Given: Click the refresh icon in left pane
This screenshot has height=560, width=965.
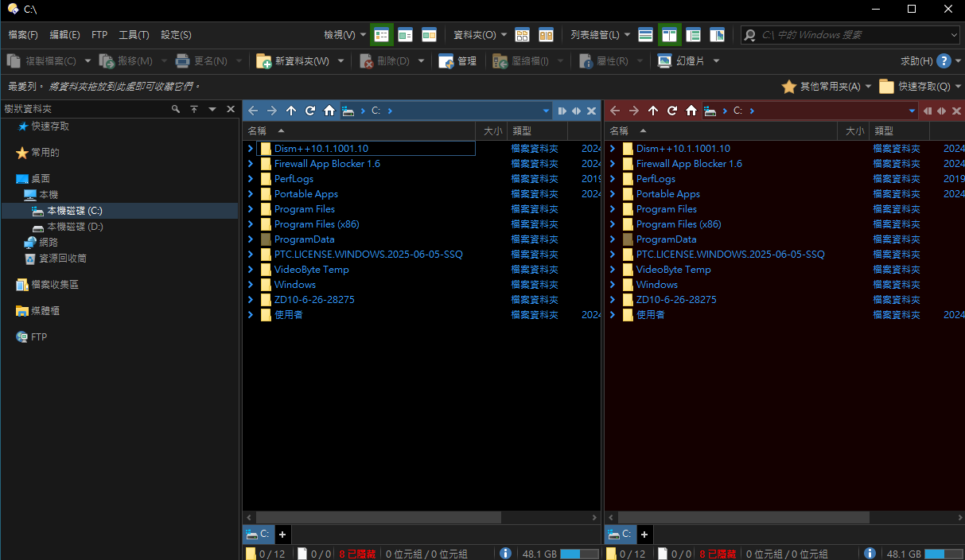Looking at the screenshot, I should click(310, 111).
